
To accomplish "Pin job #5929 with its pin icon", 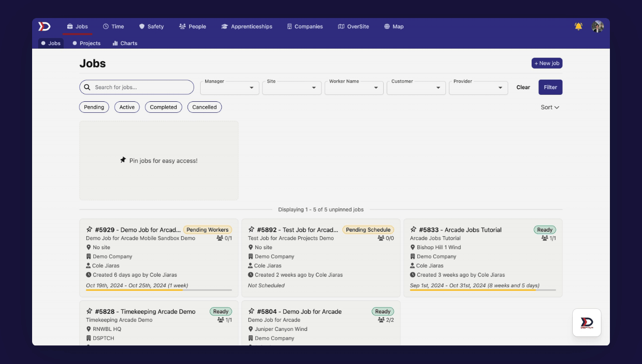I will 89,230.
